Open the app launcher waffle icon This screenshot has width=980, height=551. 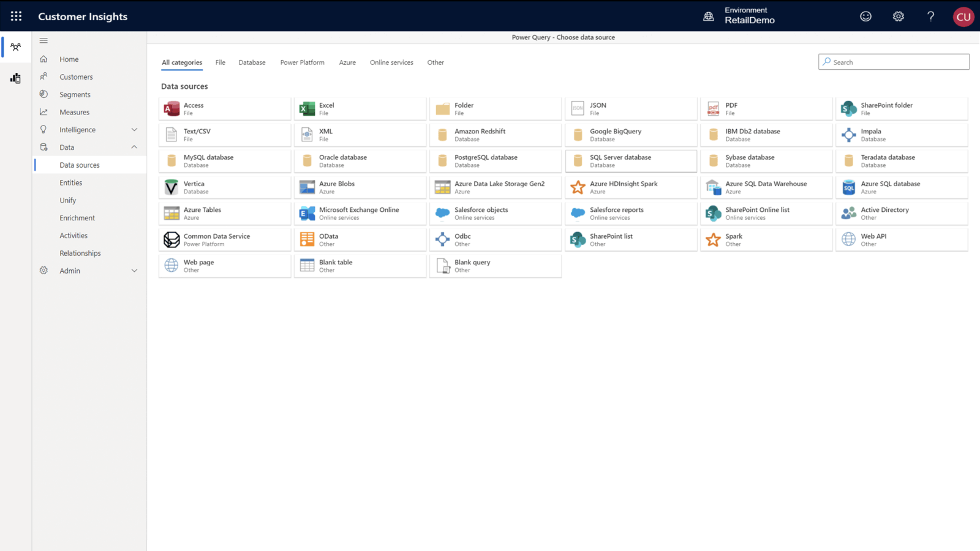coord(16,17)
